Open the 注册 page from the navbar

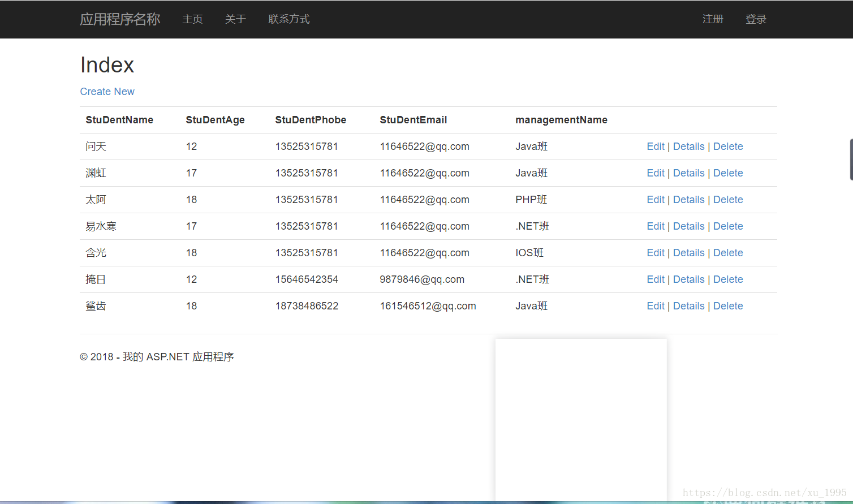(x=713, y=19)
